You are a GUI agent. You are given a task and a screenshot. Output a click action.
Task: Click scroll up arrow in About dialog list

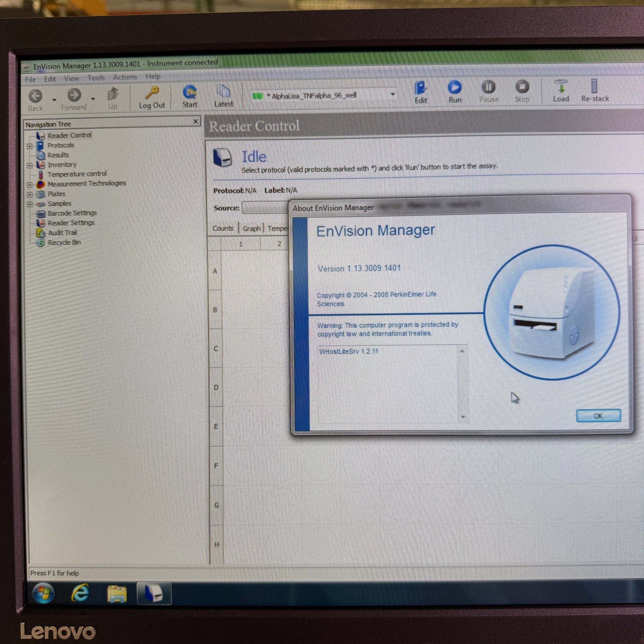coord(462,351)
